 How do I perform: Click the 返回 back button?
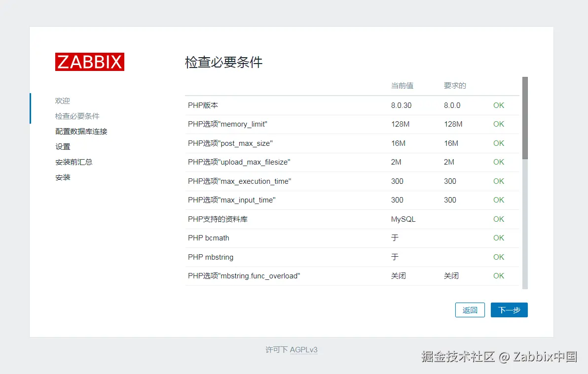tap(470, 310)
